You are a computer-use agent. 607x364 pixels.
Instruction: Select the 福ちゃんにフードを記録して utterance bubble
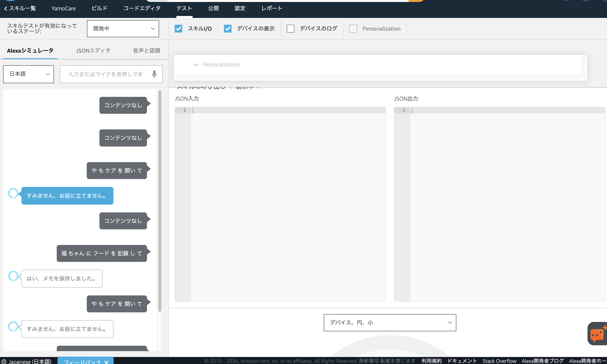pos(102,253)
